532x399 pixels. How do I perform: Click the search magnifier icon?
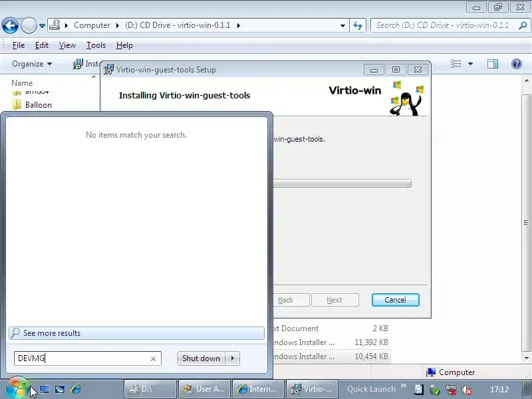pos(523,25)
